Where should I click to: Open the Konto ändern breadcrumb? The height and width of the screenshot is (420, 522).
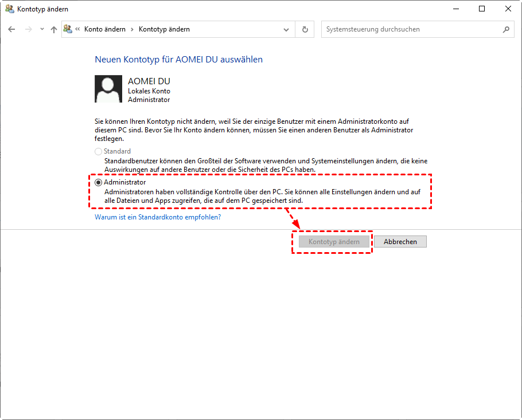(x=105, y=29)
